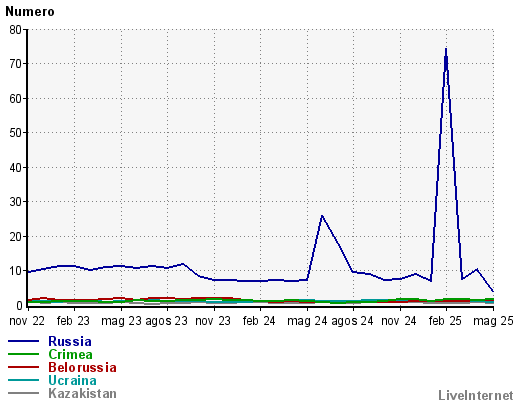Click the mag 25 axis label
The width and height of the screenshot is (520, 405).
(x=493, y=321)
